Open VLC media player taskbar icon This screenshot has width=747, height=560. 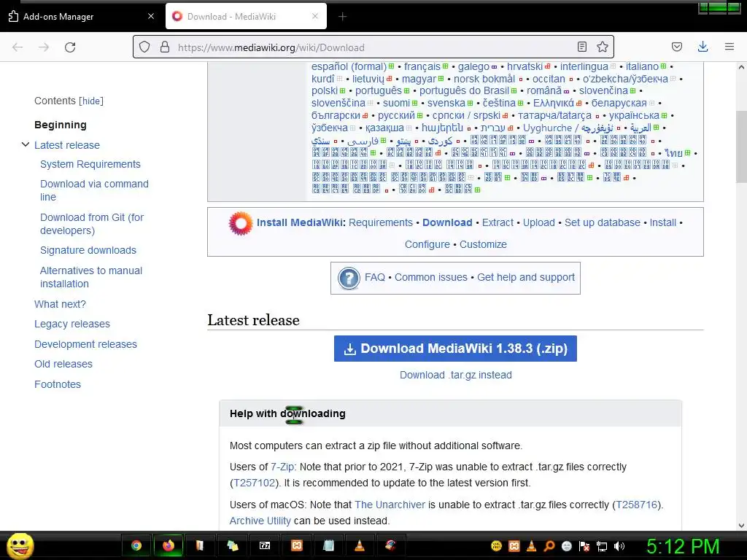(360, 545)
